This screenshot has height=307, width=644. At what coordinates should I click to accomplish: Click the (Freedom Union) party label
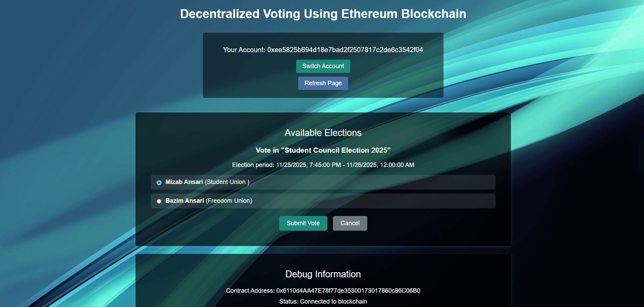[x=229, y=201]
